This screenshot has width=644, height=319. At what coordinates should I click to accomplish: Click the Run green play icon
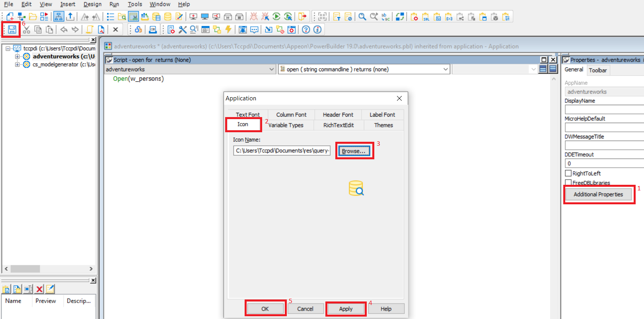276,17
